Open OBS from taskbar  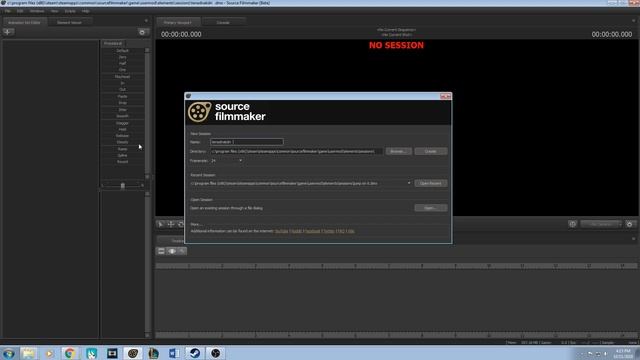pyautogui.click(x=216, y=353)
